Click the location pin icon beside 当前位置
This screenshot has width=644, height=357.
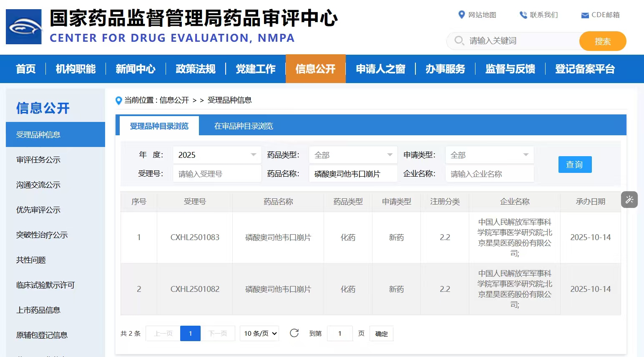pos(118,101)
